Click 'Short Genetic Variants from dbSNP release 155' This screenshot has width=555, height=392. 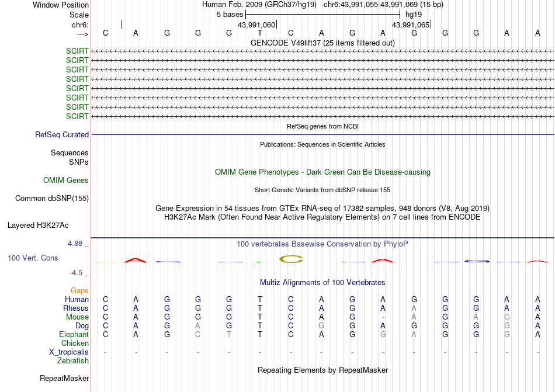click(322, 190)
